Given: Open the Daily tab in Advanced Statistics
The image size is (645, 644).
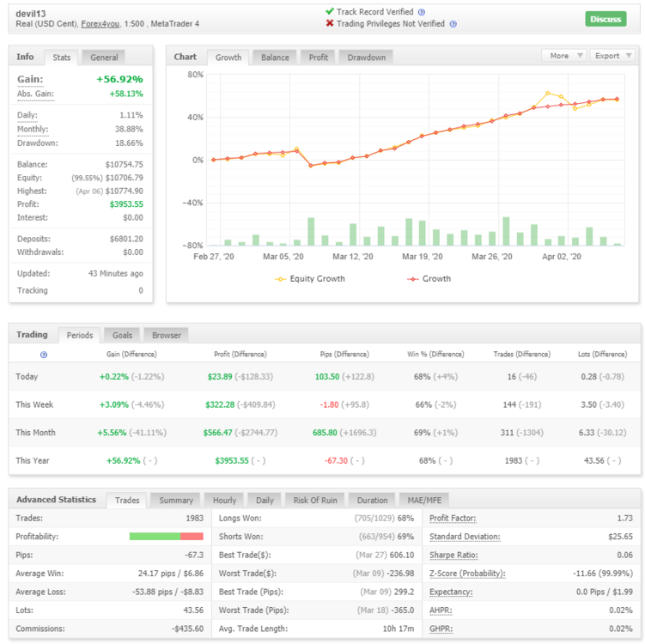Looking at the screenshot, I should [x=265, y=500].
